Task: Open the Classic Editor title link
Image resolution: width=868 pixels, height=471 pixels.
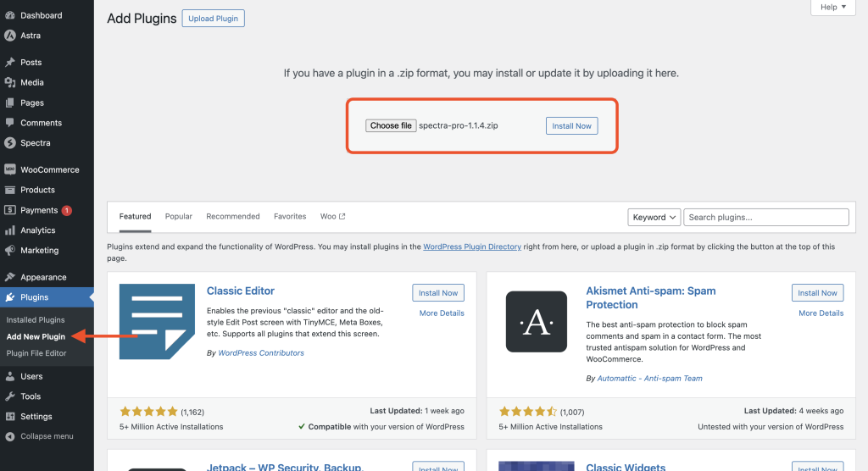Action: pyautogui.click(x=240, y=291)
